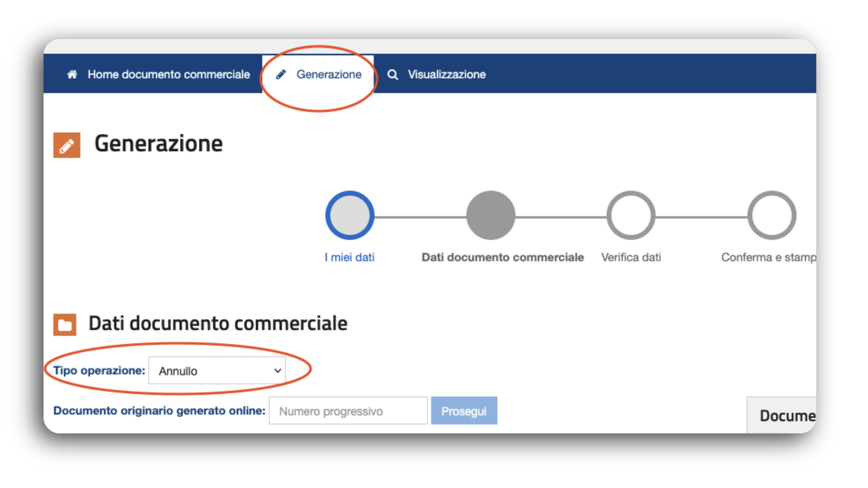
Task: Select the 'I miei dati' step circle
Action: (350, 215)
